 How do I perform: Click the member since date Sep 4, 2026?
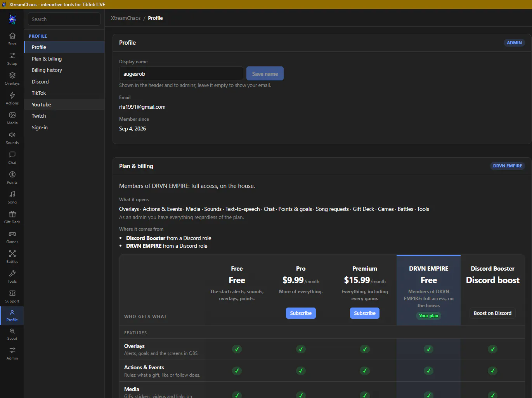(133, 129)
